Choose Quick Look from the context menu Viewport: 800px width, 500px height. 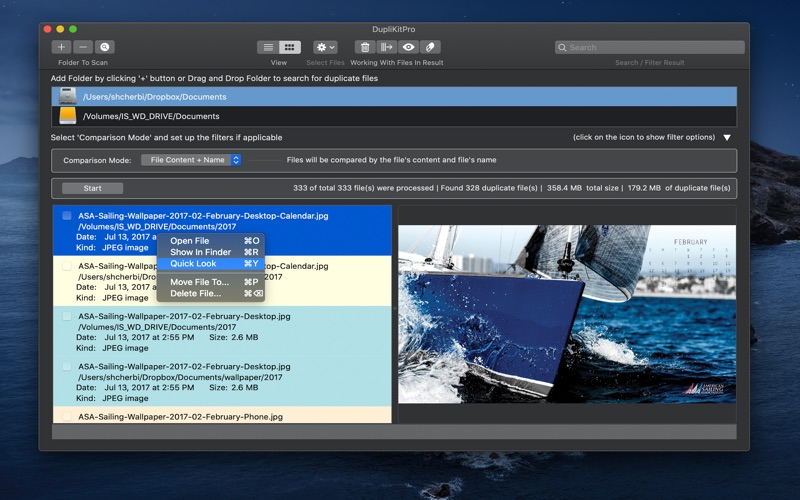[x=211, y=264]
